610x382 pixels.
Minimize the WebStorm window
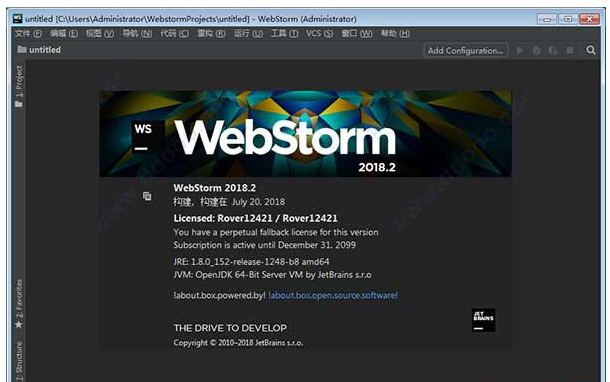tap(547, 19)
